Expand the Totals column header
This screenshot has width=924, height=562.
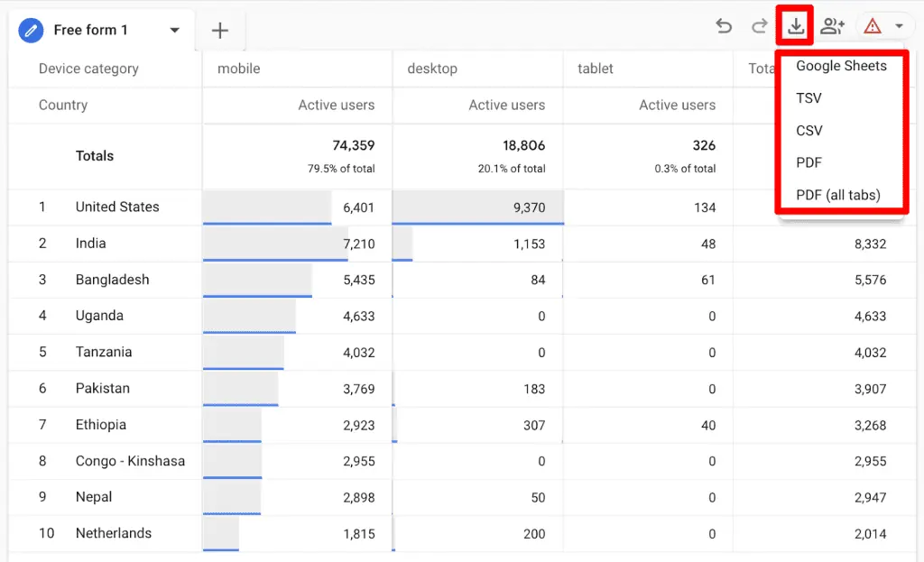point(762,69)
